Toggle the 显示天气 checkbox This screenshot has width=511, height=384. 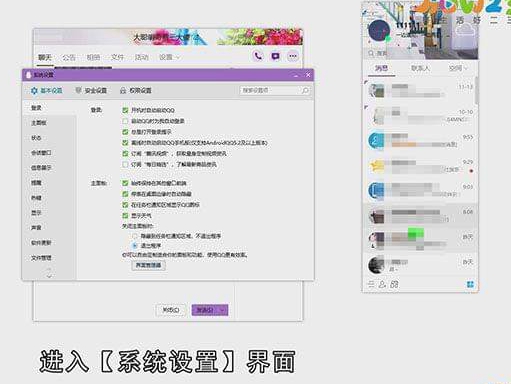pyautogui.click(x=125, y=216)
